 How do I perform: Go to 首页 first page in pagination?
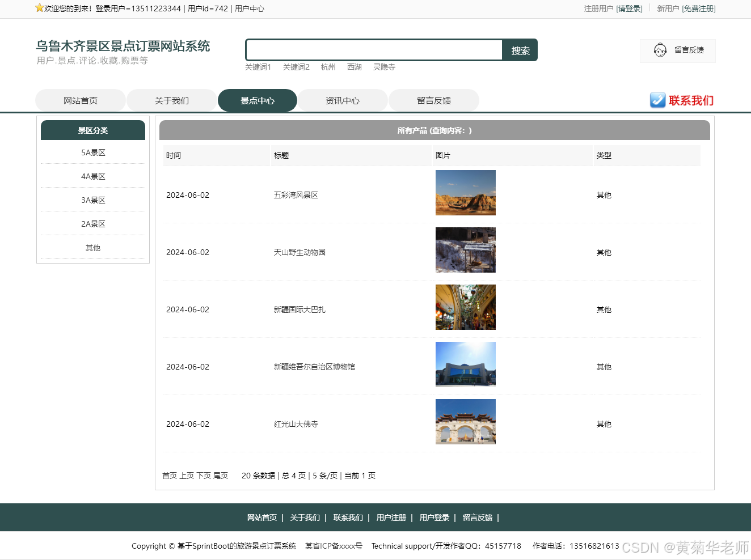pyautogui.click(x=170, y=476)
